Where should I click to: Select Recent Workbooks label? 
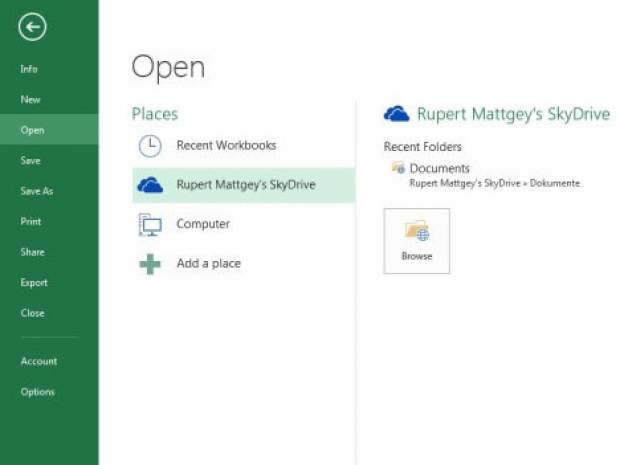226,146
